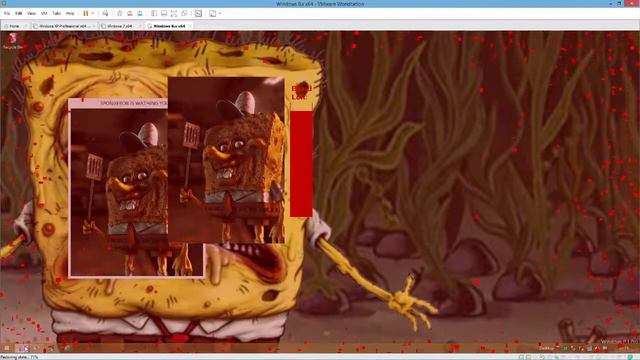Click the SpongeBob Is Watching You window title

(x=133, y=103)
